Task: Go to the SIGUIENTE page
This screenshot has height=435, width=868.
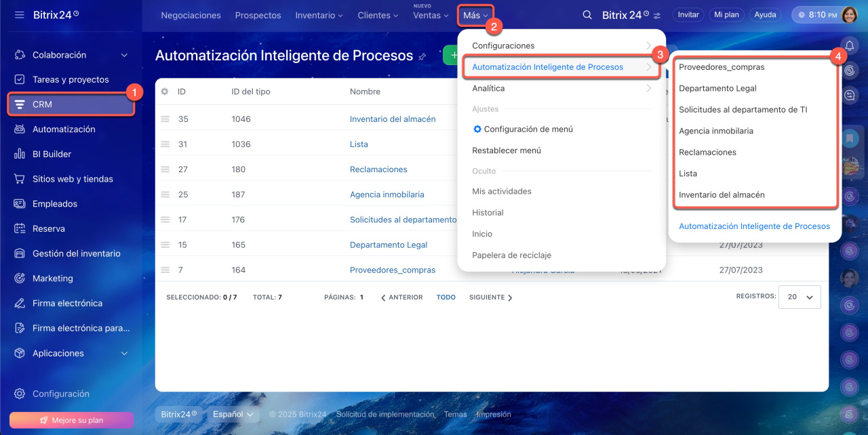Action: pos(490,297)
